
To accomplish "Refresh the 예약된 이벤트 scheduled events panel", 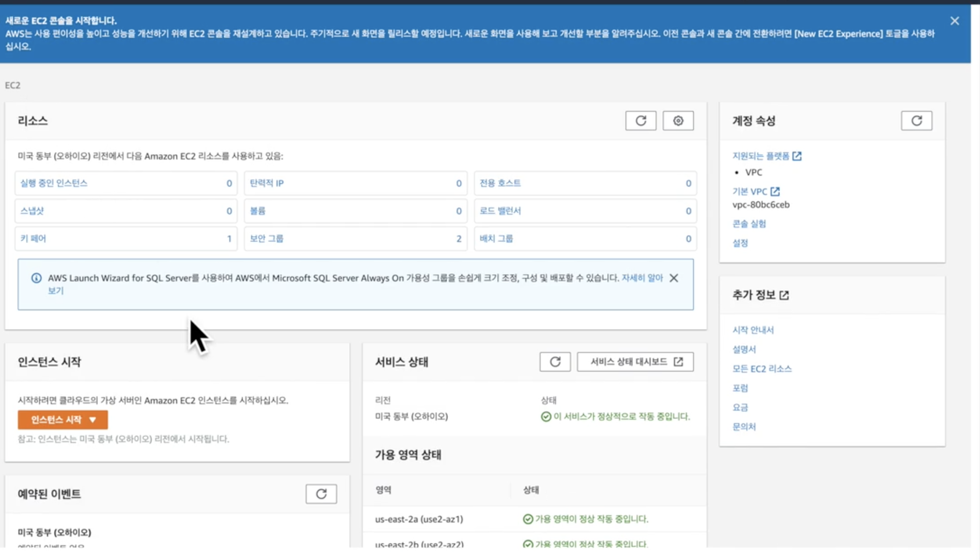I will [x=321, y=494].
